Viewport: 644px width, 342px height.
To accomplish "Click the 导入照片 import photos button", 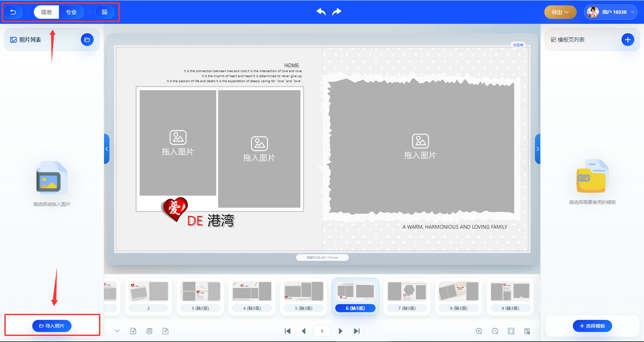I will pyautogui.click(x=52, y=326).
